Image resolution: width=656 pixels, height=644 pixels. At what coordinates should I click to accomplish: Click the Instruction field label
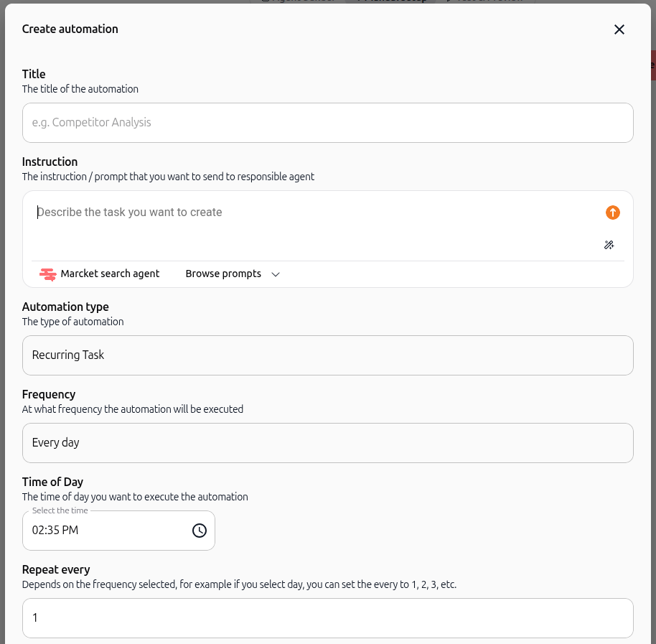tap(50, 162)
